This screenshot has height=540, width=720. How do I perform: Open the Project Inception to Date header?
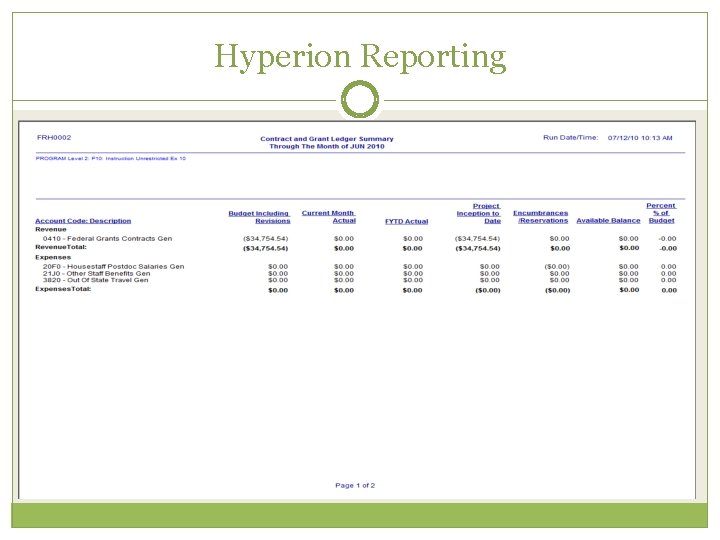[x=478, y=214]
